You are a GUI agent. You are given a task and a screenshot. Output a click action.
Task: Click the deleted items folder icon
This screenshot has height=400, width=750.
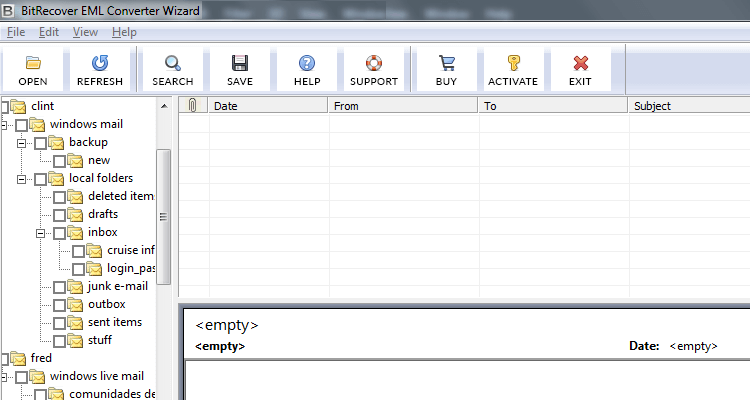[x=75, y=196]
